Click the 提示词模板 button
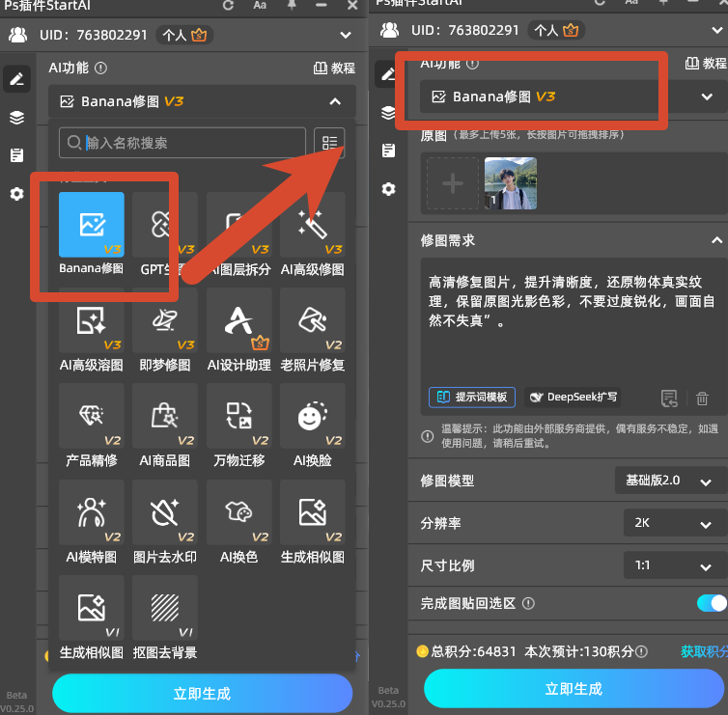The height and width of the screenshot is (715, 728). [x=472, y=398]
